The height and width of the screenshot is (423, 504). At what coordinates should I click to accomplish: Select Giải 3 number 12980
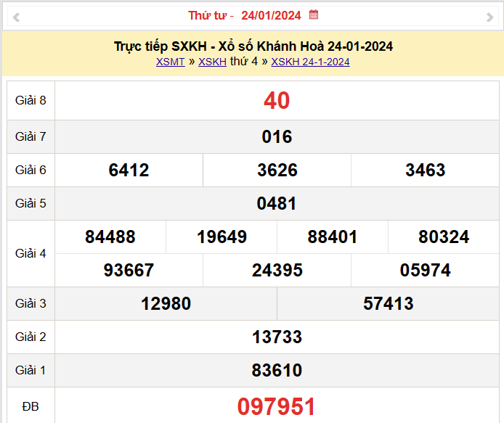pos(166,303)
